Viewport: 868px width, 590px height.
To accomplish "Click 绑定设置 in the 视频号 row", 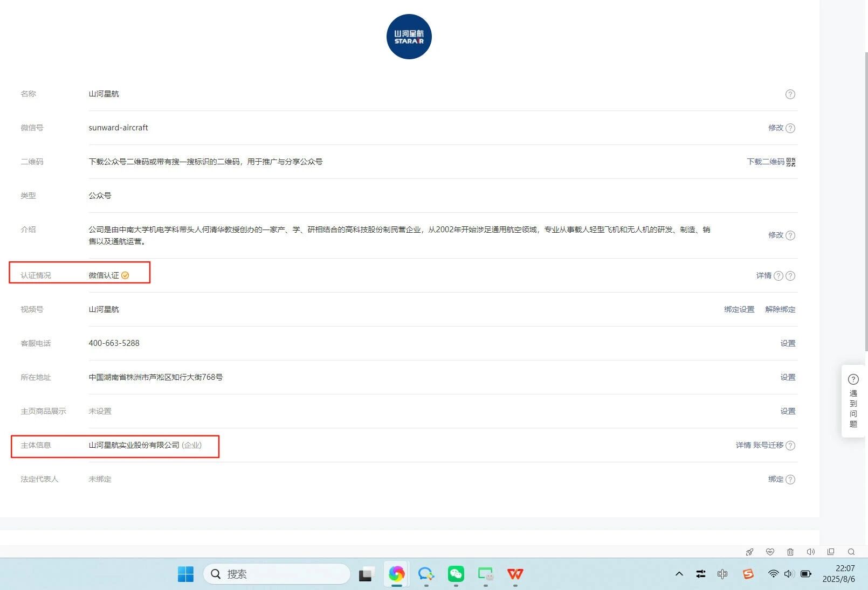I will pyautogui.click(x=739, y=310).
